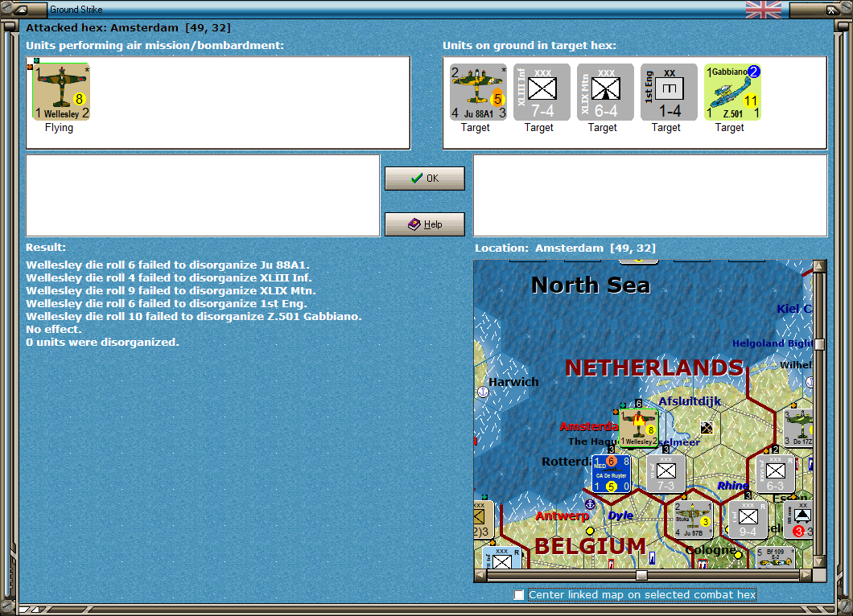The height and width of the screenshot is (616, 853).
Task: Select the XLIII Inf corps target counter
Action: tap(542, 92)
